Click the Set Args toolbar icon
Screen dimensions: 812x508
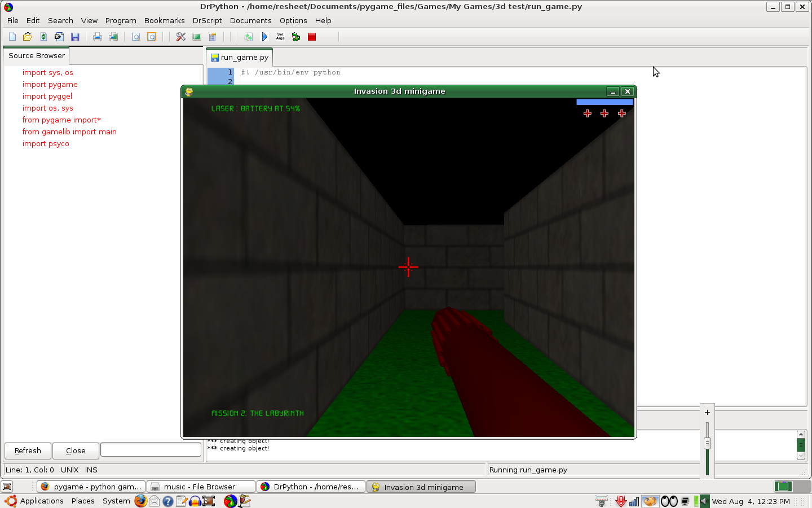(x=280, y=37)
